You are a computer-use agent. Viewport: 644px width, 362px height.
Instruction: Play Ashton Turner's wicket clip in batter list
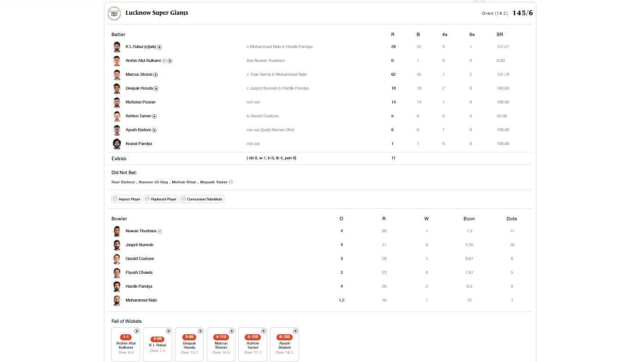(154, 116)
